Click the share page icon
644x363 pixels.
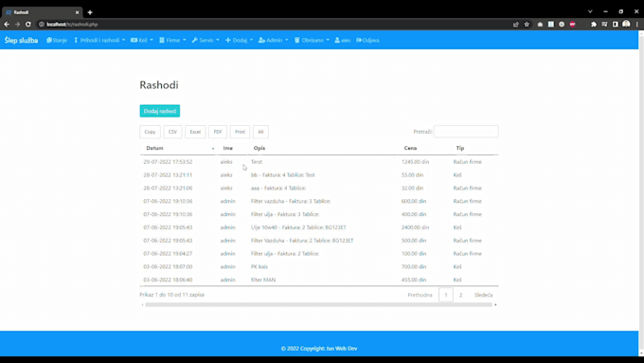coord(516,25)
